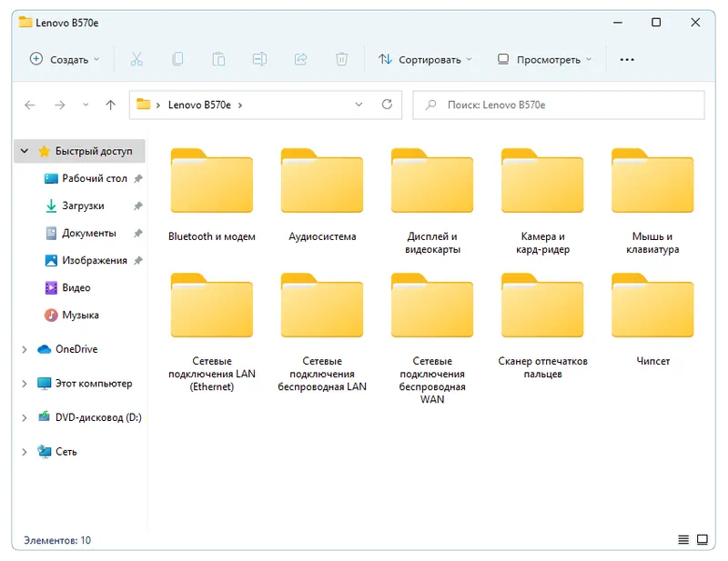Select the Чипсет folder
728x561 pixels.
click(652, 320)
